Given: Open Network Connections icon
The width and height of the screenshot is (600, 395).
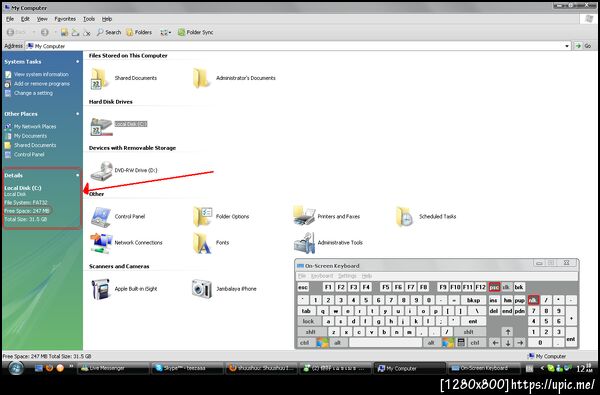Looking at the screenshot, I should click(101, 243).
